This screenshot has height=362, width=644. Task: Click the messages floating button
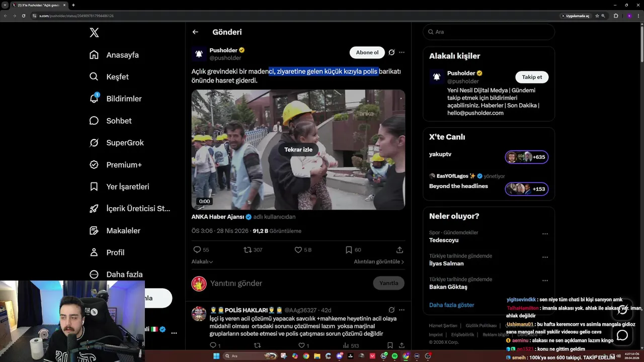click(x=622, y=335)
